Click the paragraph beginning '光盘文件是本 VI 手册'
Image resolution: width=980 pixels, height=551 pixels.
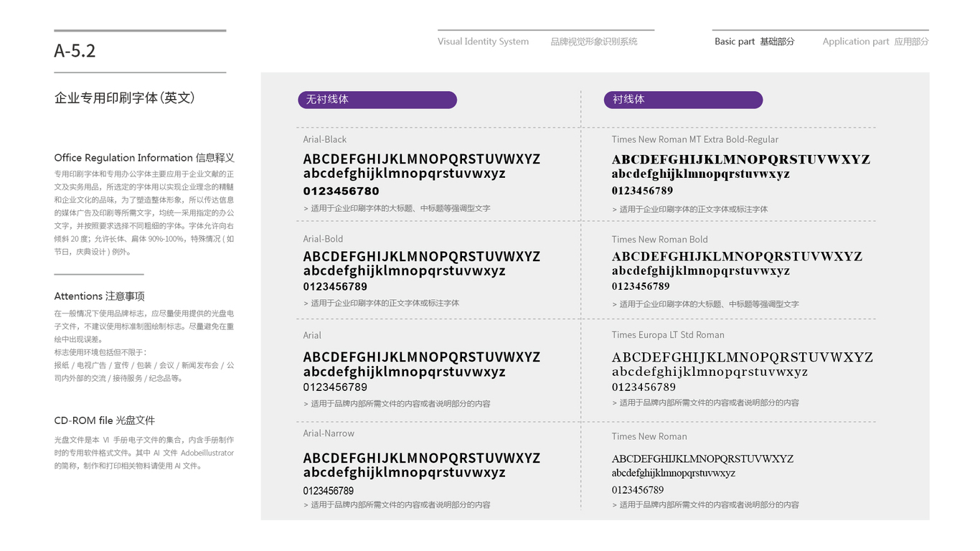pyautogui.click(x=144, y=453)
